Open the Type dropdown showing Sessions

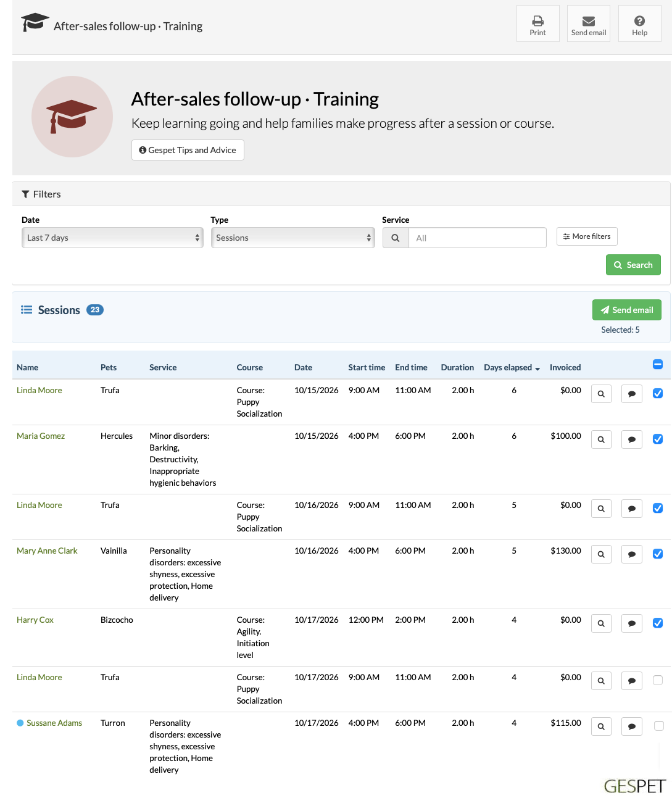(x=292, y=238)
